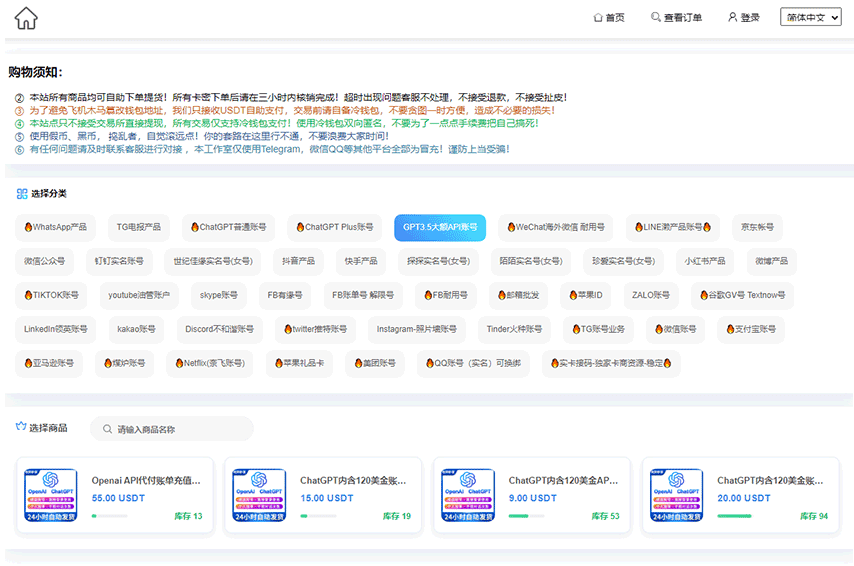Select the 京东帐号 category

click(757, 227)
